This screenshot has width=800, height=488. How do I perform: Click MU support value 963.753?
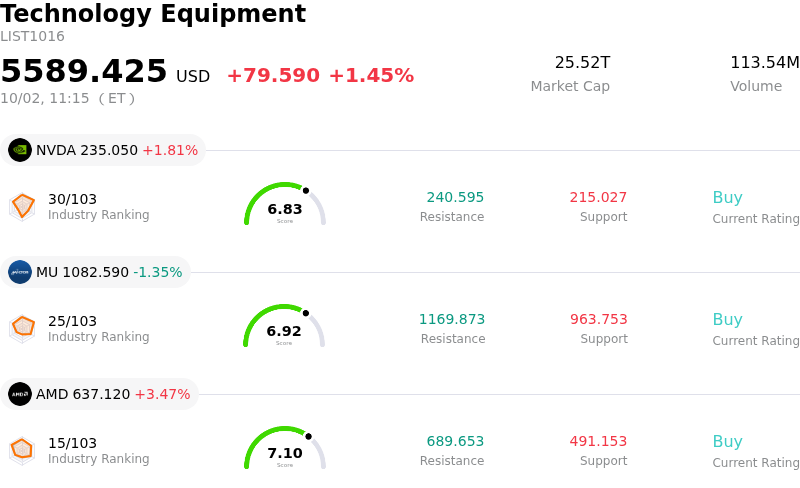(x=598, y=319)
